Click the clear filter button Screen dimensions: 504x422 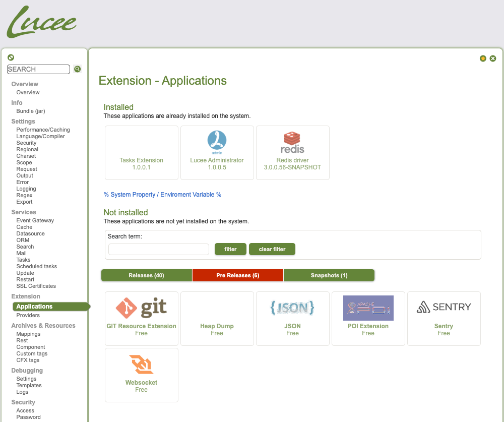(x=272, y=249)
